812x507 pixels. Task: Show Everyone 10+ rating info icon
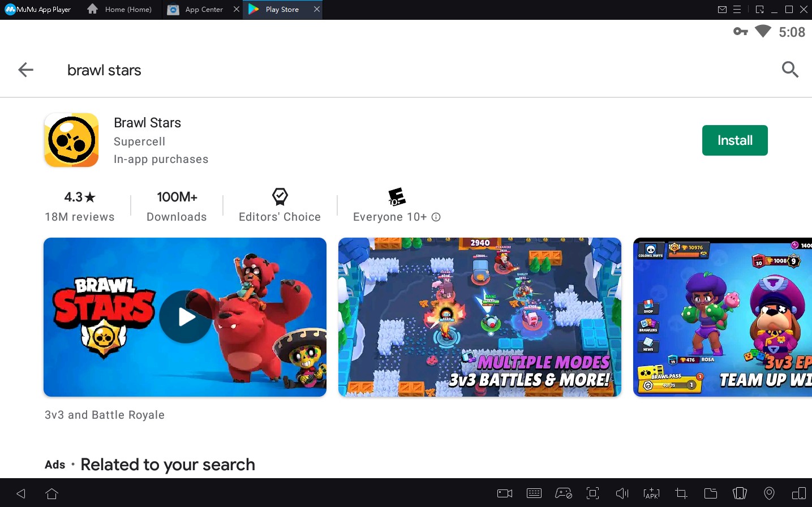436,217
